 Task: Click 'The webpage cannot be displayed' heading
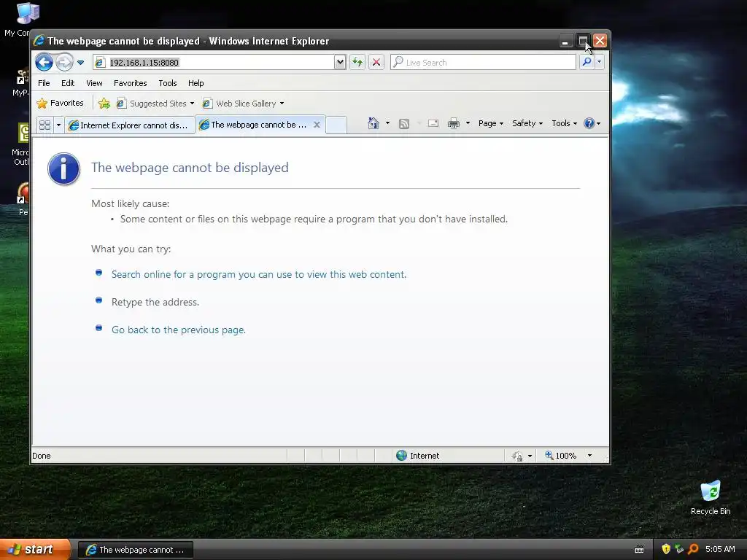coord(190,168)
